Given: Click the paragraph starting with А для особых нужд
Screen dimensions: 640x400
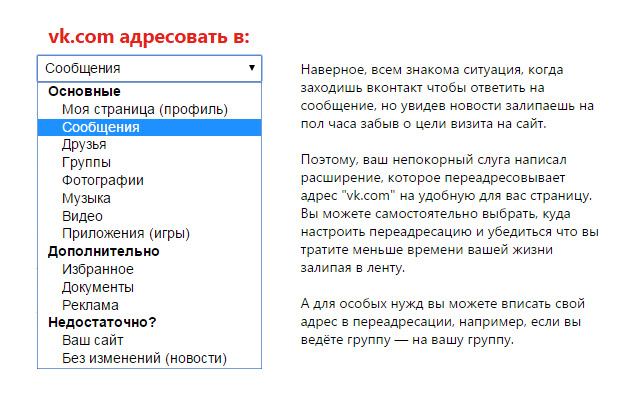Looking at the screenshot, I should [443, 322].
